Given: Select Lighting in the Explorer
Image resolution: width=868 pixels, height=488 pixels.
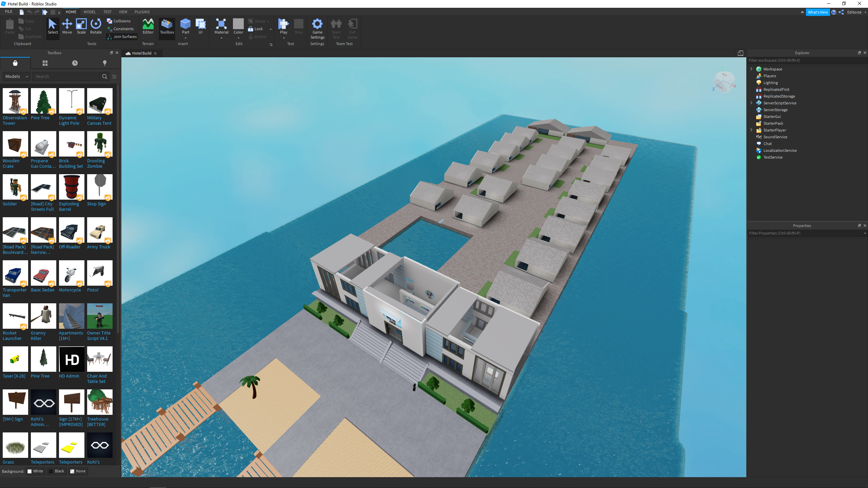Looking at the screenshot, I should (x=770, y=83).
